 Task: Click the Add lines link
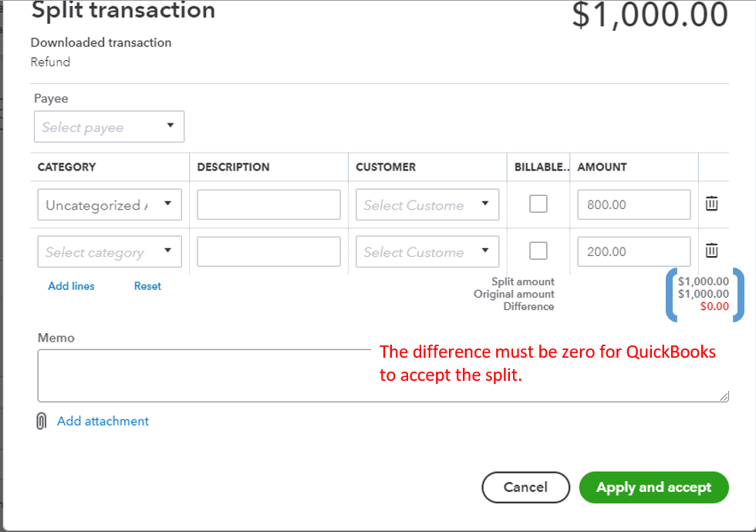click(71, 286)
